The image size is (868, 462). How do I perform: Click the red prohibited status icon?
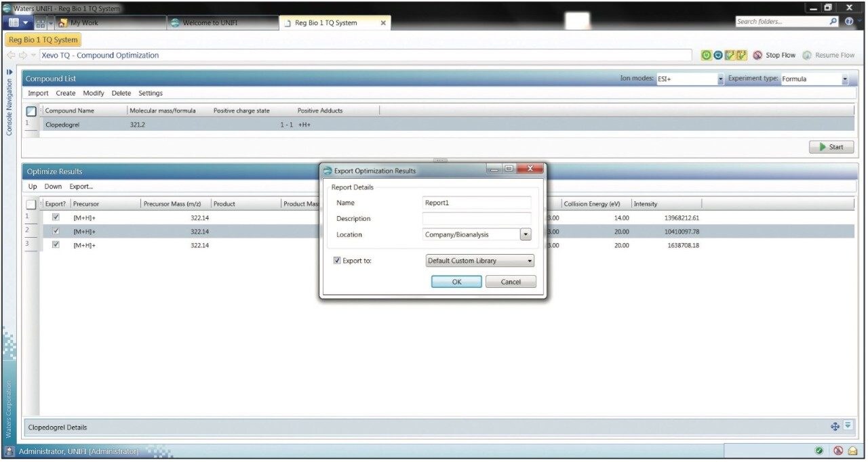coord(838,450)
